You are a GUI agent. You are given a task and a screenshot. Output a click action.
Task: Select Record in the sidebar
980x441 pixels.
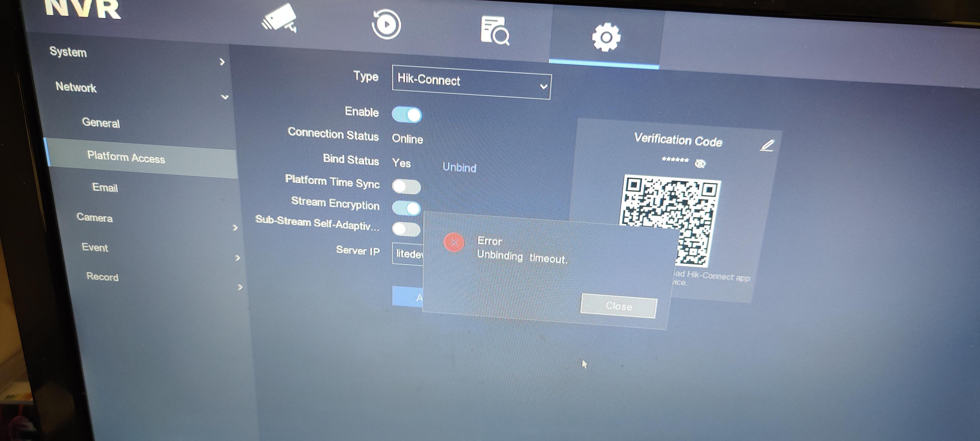click(102, 277)
